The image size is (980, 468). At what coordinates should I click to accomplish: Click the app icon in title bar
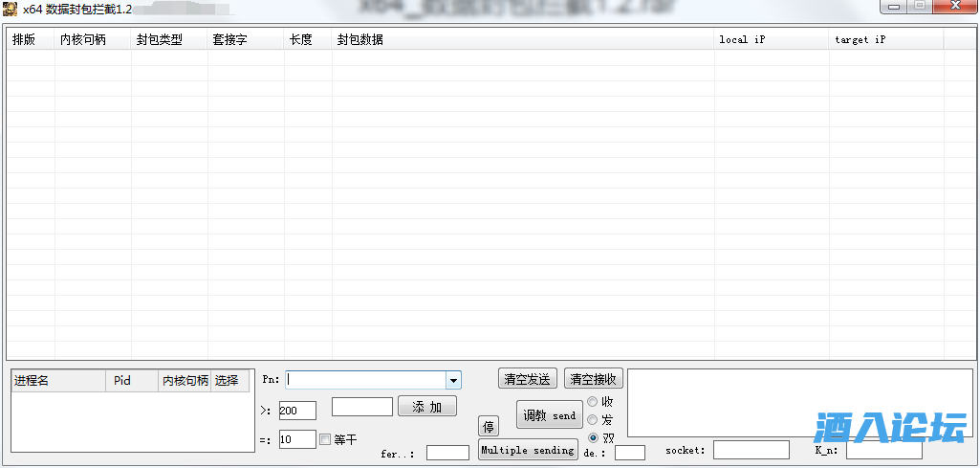tap(10, 9)
